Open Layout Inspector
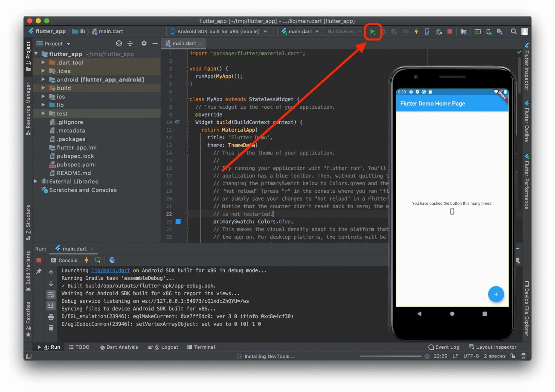The width and height of the screenshot is (555, 392). click(x=493, y=347)
